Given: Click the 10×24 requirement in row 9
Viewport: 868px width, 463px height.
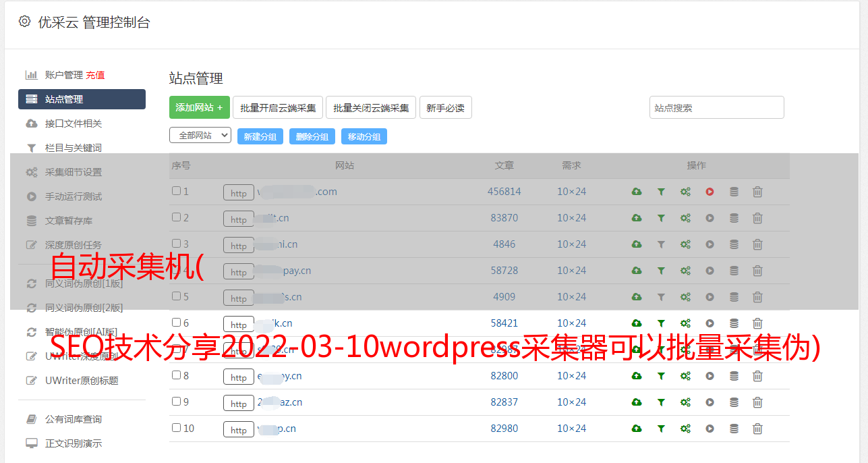Looking at the screenshot, I should tap(572, 402).
